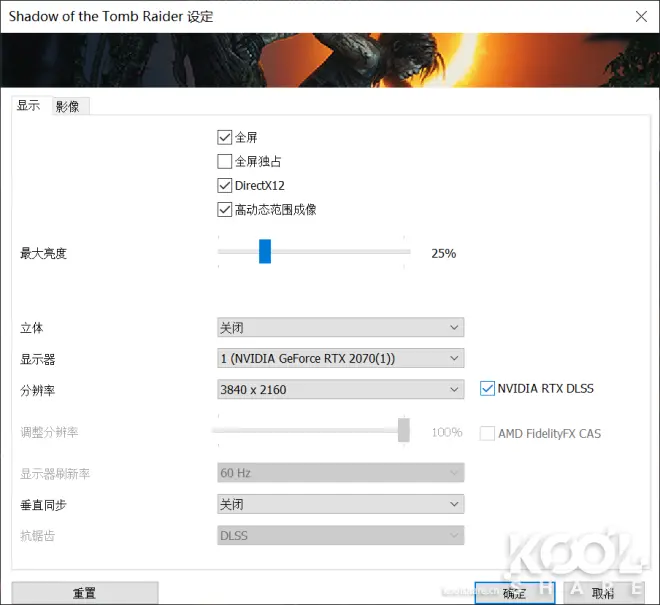Image resolution: width=660 pixels, height=605 pixels.
Task: Open the 立体 dropdown
Action: [341, 328]
